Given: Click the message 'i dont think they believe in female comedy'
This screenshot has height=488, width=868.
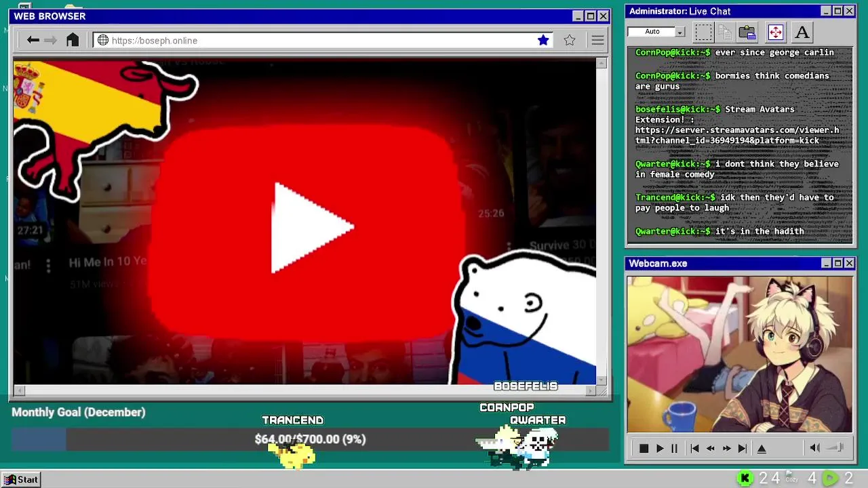Looking at the screenshot, I should (x=737, y=169).
